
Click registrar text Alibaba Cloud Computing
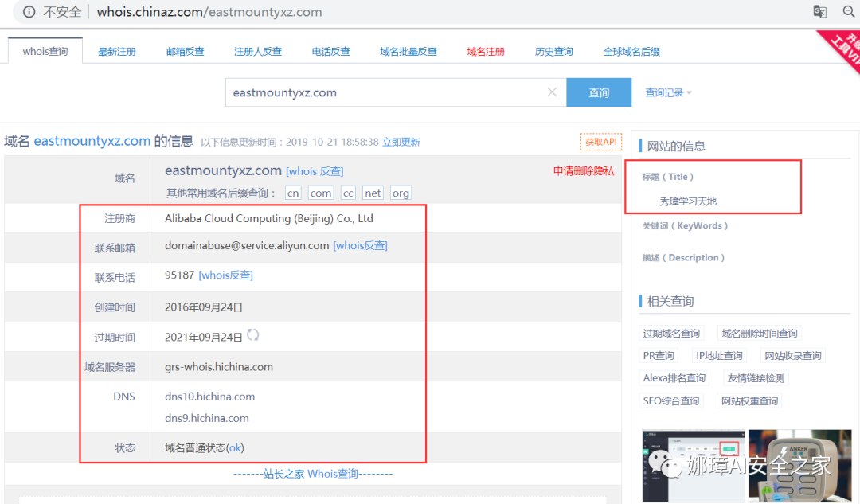coord(269,218)
